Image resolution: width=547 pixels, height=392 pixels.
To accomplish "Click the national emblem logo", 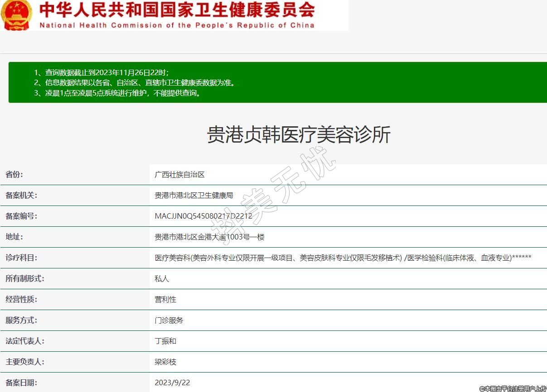I will click(x=16, y=15).
